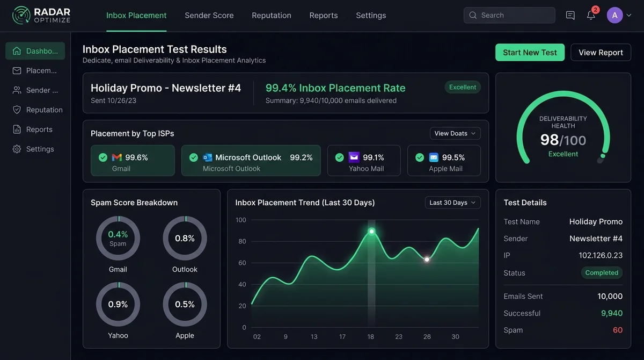Image resolution: width=644 pixels, height=360 pixels.
Task: Click the Microsoft Outlook logo icon
Action: (x=208, y=157)
